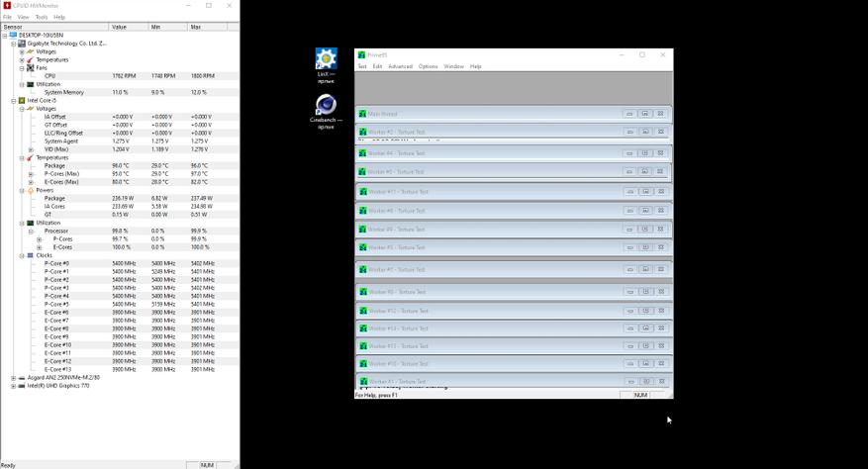The width and height of the screenshot is (868, 469).
Task: Click the Prime95 title bar icon
Action: point(361,54)
